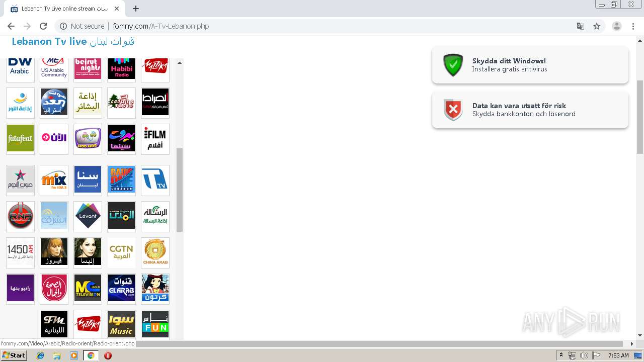Click the channel list scrollbar thumb
The height and width of the screenshot is (362, 644).
[x=180, y=190]
